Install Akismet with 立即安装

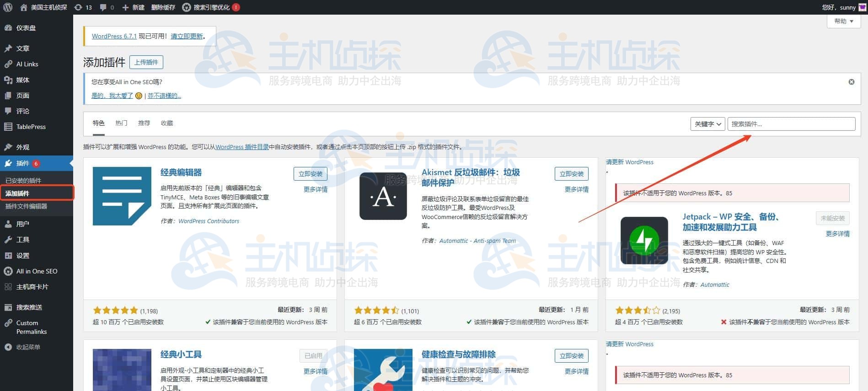572,174
